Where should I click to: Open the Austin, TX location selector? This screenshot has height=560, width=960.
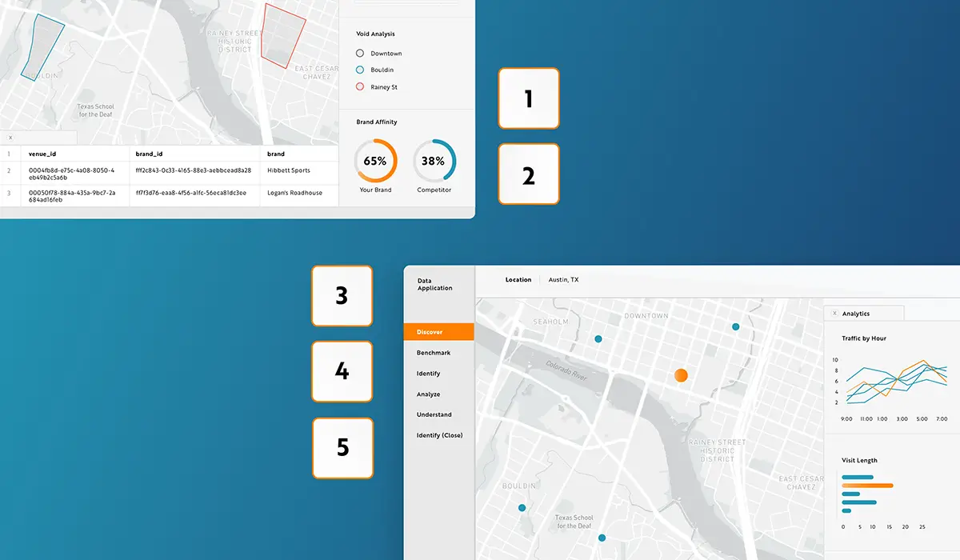click(563, 279)
